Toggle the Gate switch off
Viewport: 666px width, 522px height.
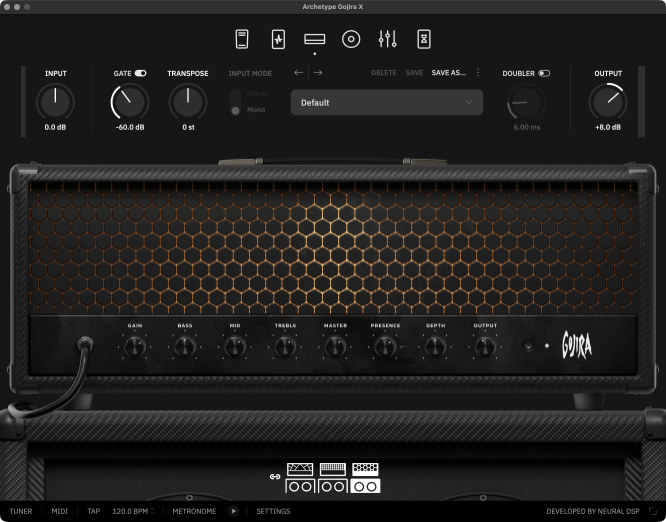pyautogui.click(x=141, y=73)
